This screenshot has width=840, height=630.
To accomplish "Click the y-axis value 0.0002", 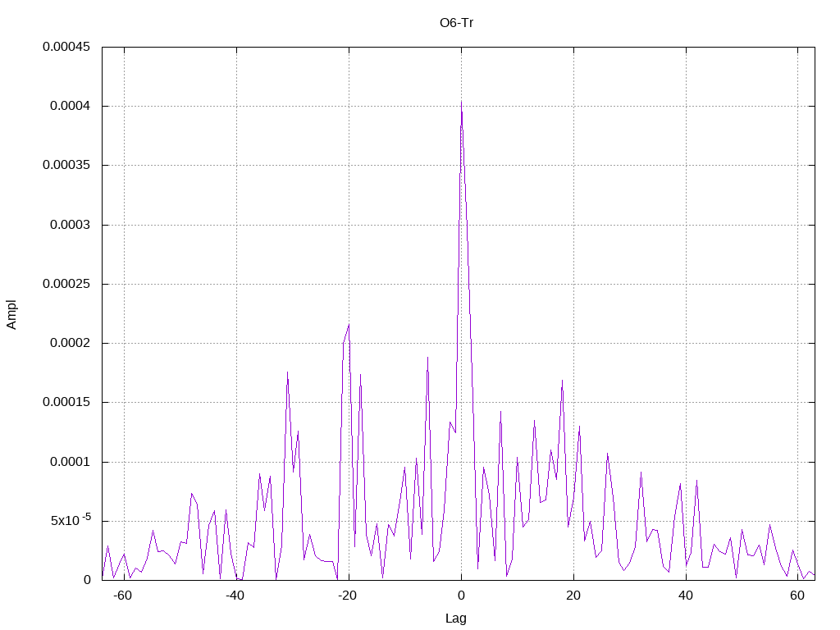I will tap(71, 343).
